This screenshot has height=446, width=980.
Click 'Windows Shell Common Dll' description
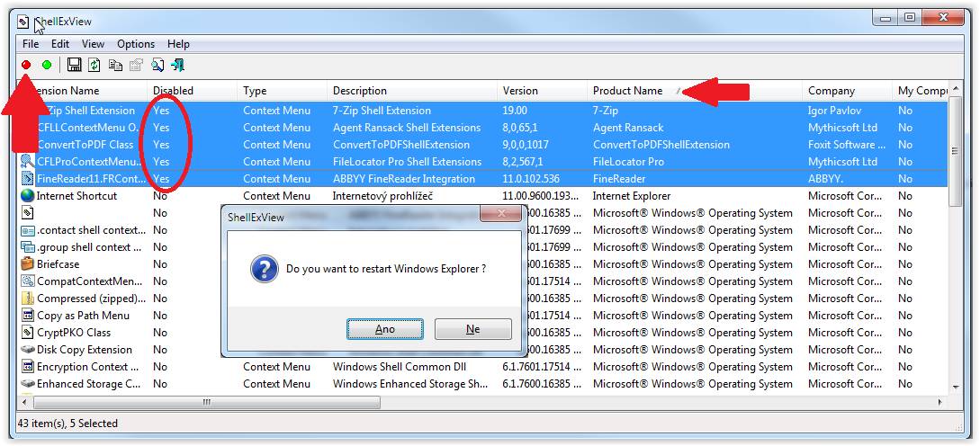(x=400, y=367)
